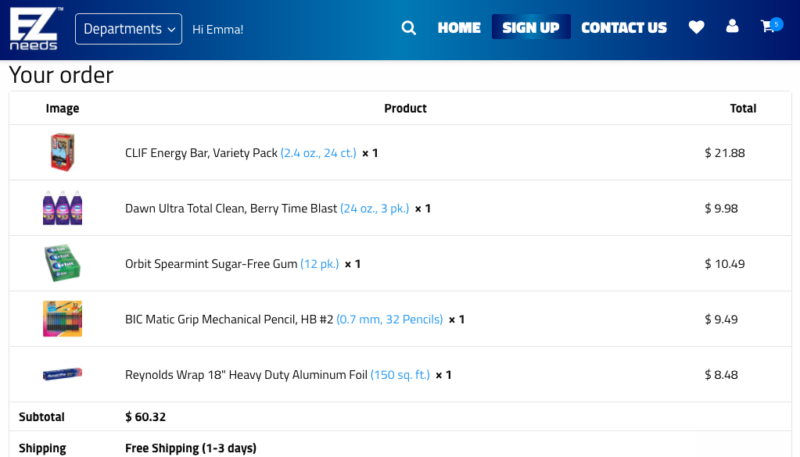800x457 pixels.
Task: Open Reynolds Wrap 18" Heavy Duty Aluminum Foil link
Action: 246,375
